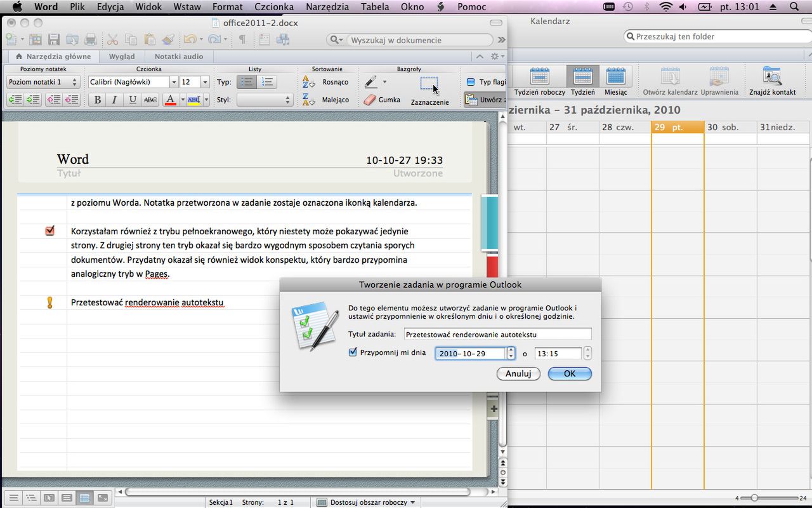Switch to the Wygląd ribbon tab
Screen dimensions: 812x508
[x=121, y=57]
